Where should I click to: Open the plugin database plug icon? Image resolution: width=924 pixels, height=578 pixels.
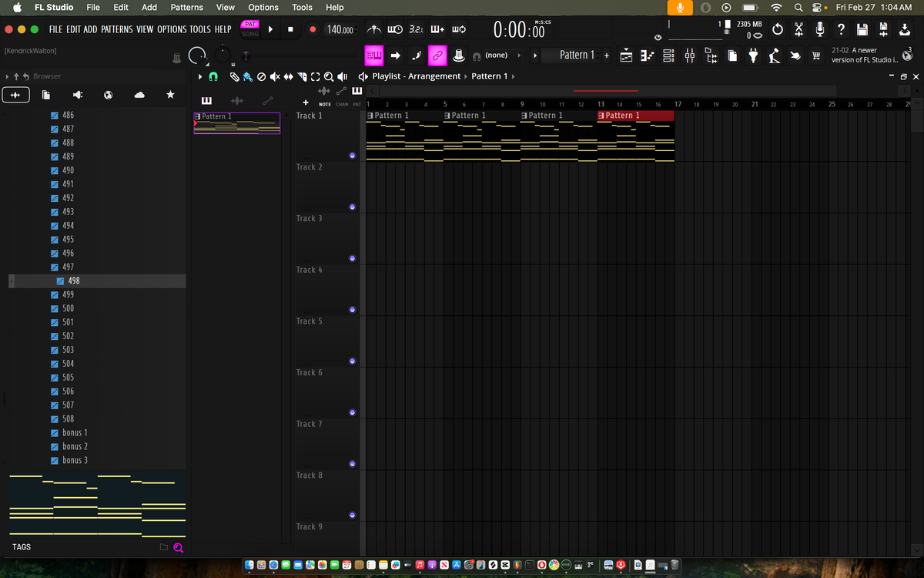click(754, 55)
